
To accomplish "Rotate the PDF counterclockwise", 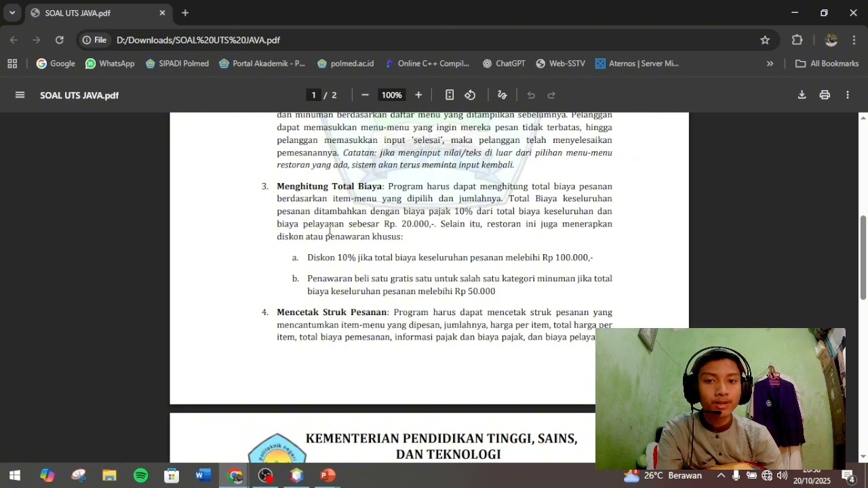I will point(470,95).
